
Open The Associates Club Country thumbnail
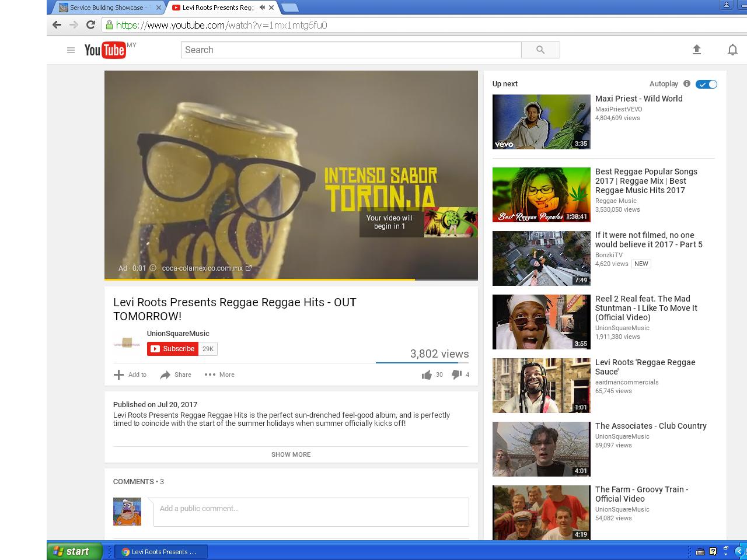click(542, 449)
